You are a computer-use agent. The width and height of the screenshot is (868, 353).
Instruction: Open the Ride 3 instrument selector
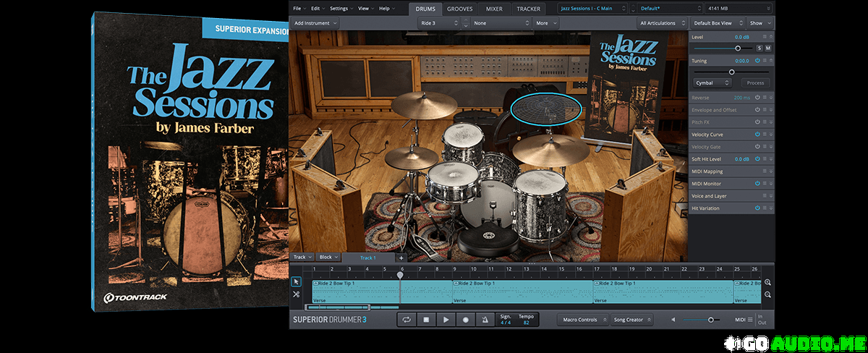click(x=439, y=23)
